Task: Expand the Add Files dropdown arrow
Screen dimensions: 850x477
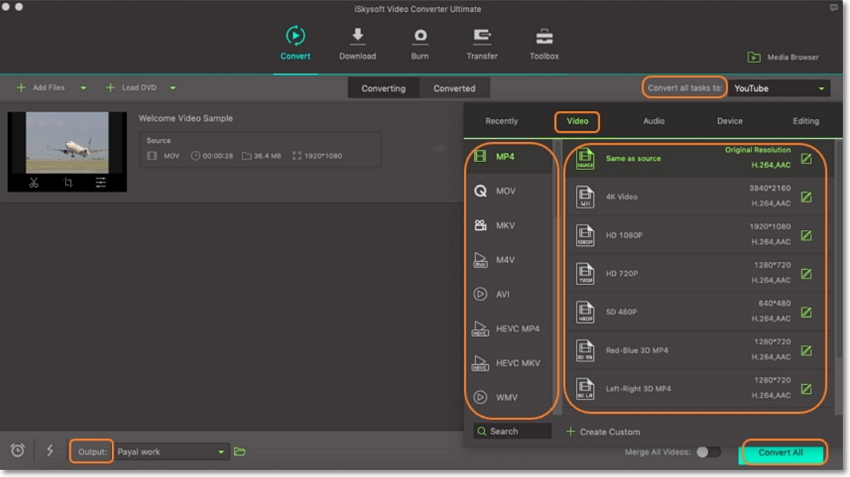Action: pos(83,88)
